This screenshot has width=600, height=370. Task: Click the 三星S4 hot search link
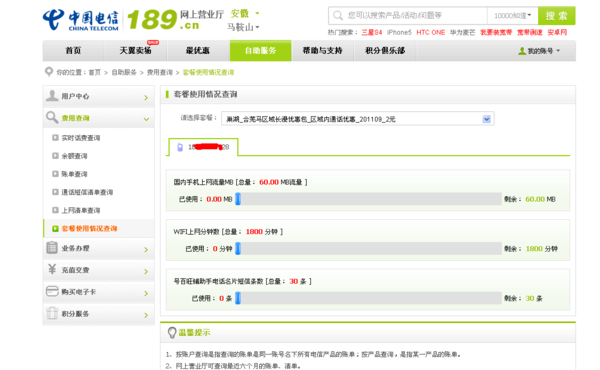372,33
